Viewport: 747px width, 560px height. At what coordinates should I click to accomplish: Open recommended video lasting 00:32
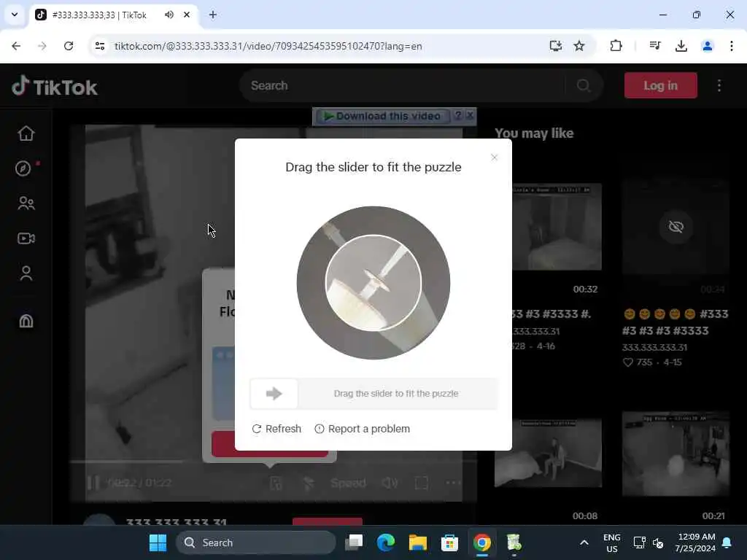point(557,227)
